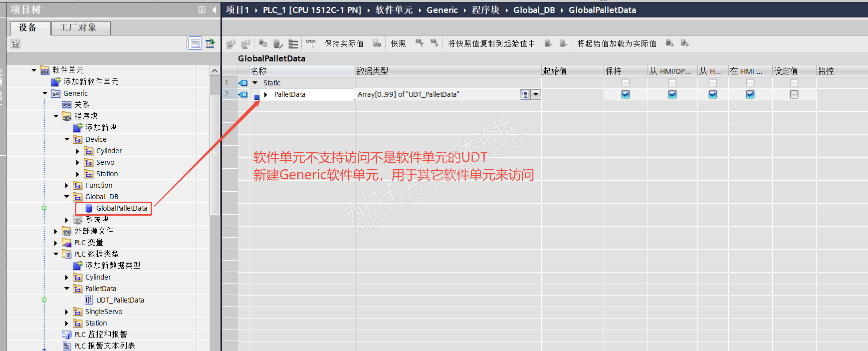The image size is (868, 351).
Task: Click the new user-defined group icon in project tree
Action: (x=16, y=44)
